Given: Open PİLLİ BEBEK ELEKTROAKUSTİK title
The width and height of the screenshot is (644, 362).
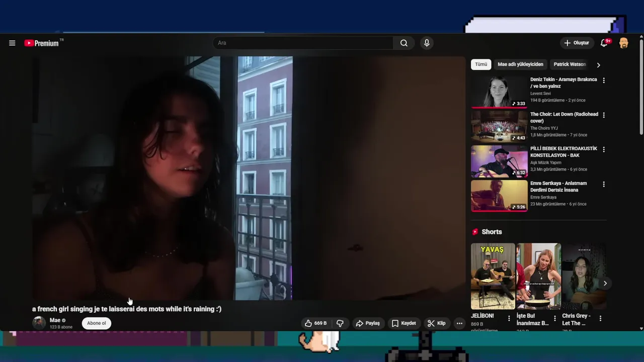Looking at the screenshot, I should (563, 152).
